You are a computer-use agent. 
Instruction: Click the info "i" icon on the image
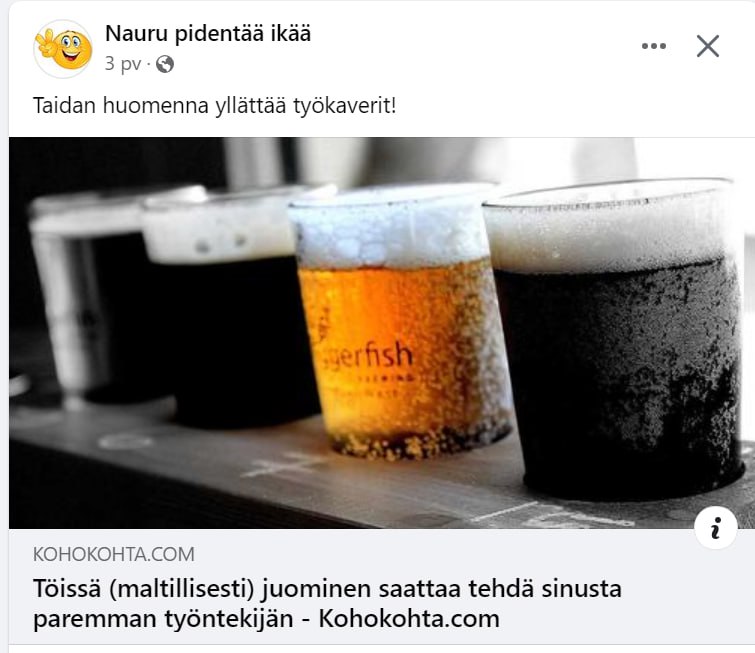pyautogui.click(x=716, y=528)
